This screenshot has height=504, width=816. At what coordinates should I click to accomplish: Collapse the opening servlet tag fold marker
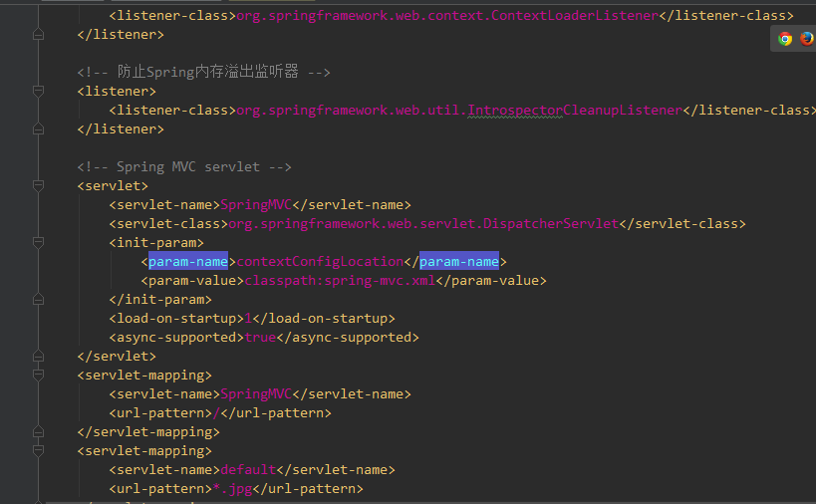pyautogui.click(x=38, y=185)
